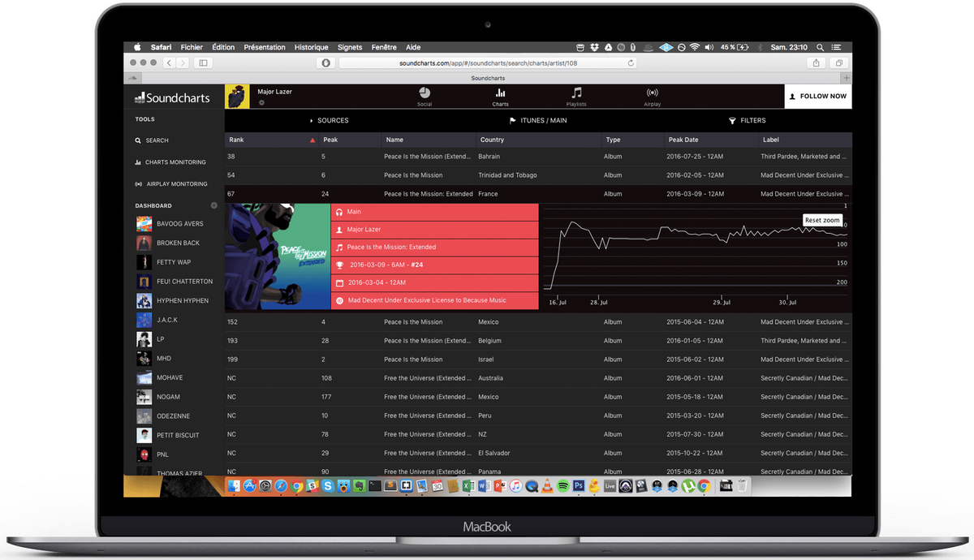The image size is (974, 560).
Task: Open the Fichier menu
Action: [192, 47]
